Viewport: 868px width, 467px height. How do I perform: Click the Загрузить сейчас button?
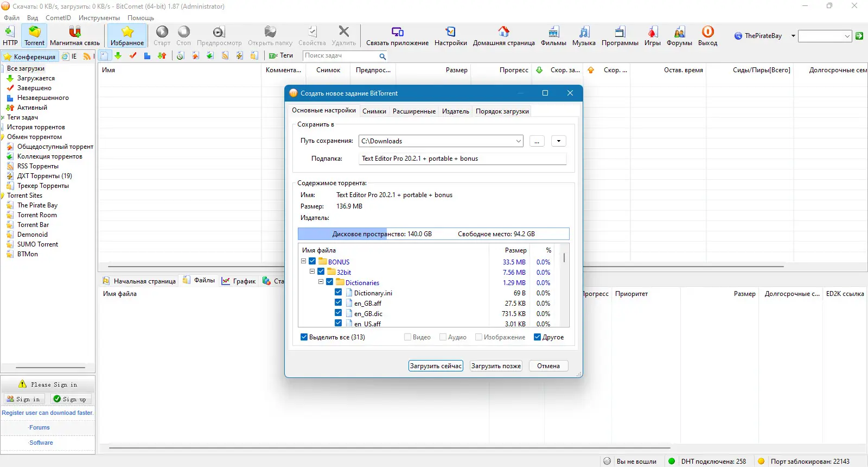tap(436, 366)
